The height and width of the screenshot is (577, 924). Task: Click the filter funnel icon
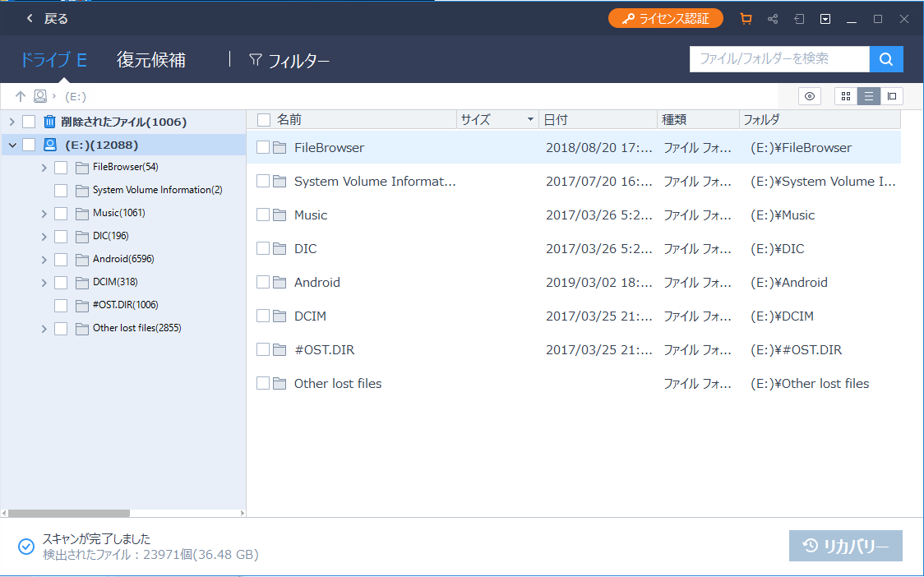255,59
